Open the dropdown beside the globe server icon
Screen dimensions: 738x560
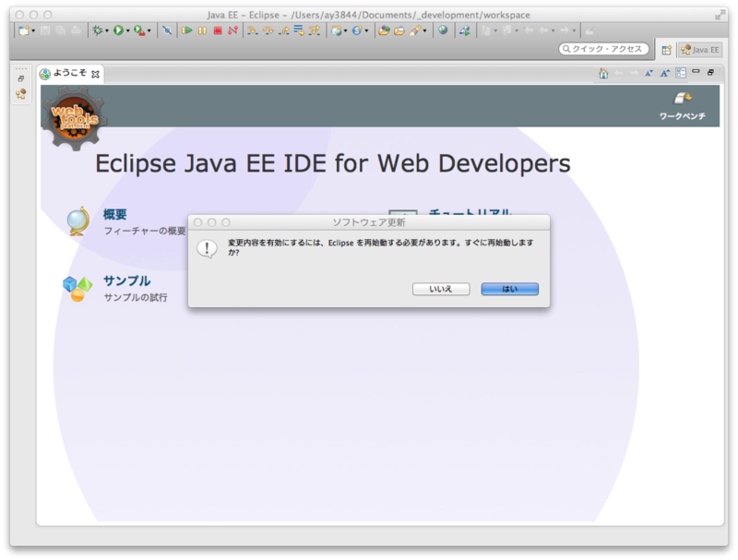coord(345,31)
